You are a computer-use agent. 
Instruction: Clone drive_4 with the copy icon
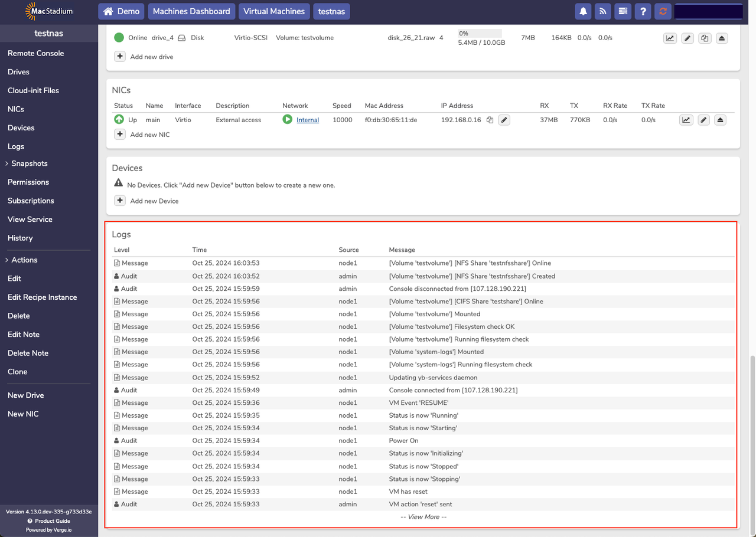(705, 38)
